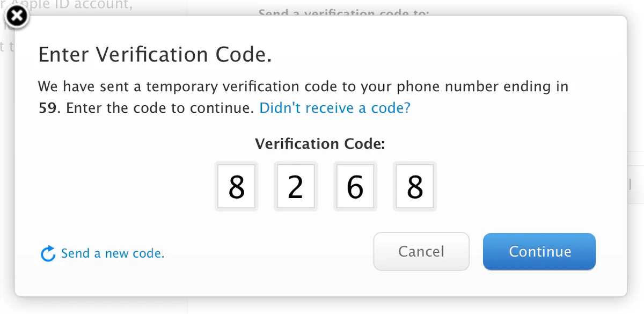Click the Enter Verification Code title
This screenshot has height=314, width=644.
(x=155, y=54)
